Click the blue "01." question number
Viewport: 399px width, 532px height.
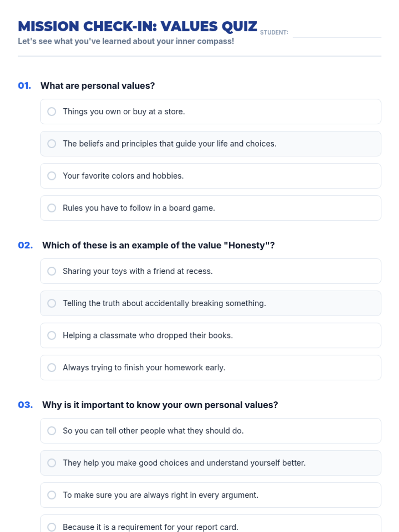(x=24, y=86)
